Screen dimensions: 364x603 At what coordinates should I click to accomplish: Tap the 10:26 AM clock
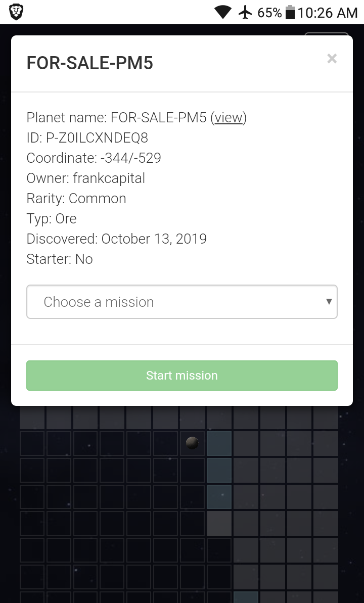tap(328, 12)
